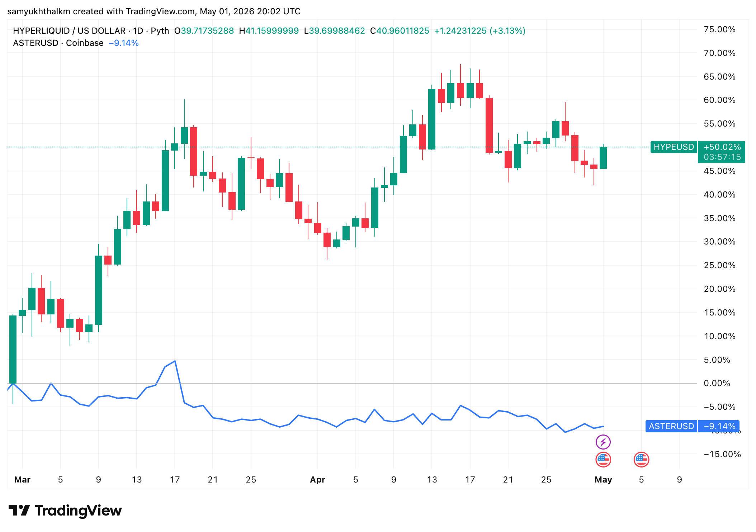Click the ASTERUSD line peak near March 17

[175, 361]
